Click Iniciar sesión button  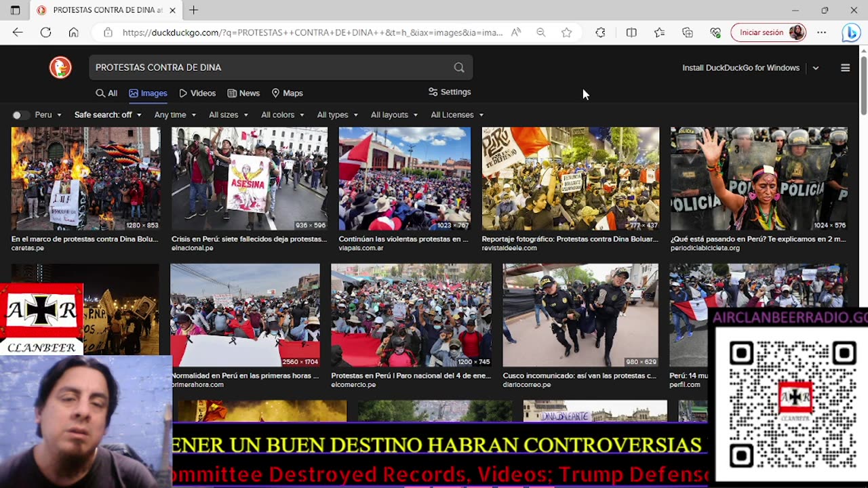(768, 33)
